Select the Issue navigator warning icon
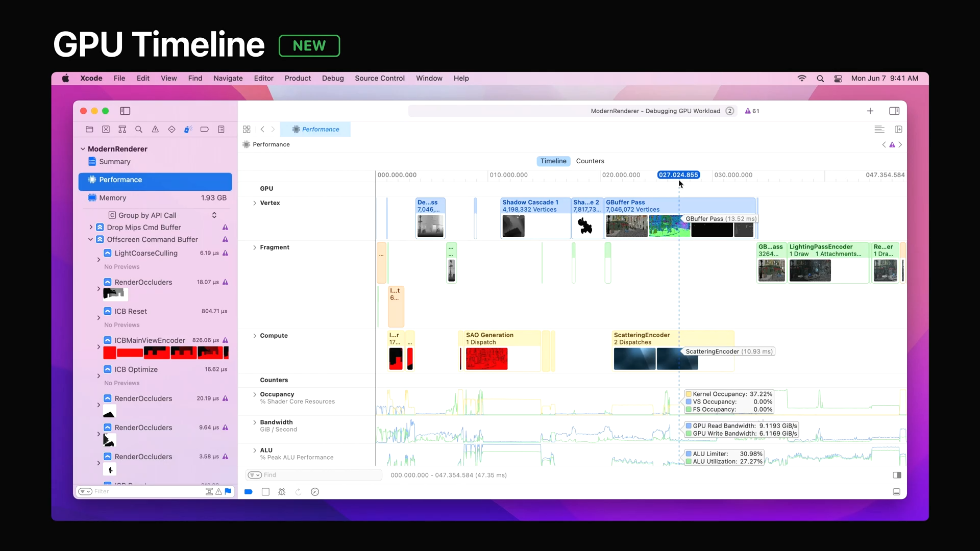Screen dimensions: 980x551 click(x=155, y=130)
